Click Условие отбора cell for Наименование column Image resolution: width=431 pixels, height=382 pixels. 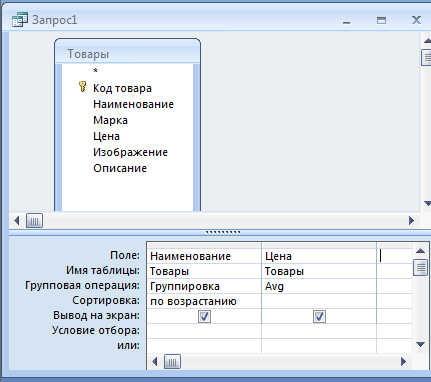click(x=204, y=331)
